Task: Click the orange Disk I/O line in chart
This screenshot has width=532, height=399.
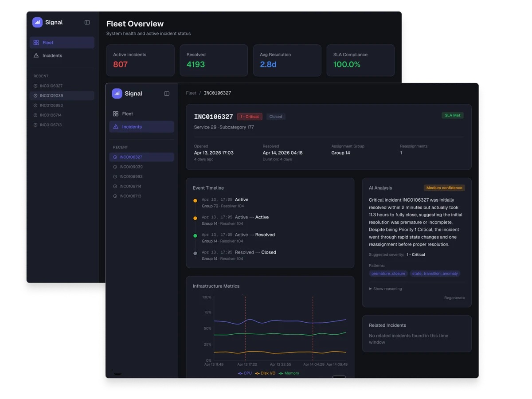Action: (279, 352)
